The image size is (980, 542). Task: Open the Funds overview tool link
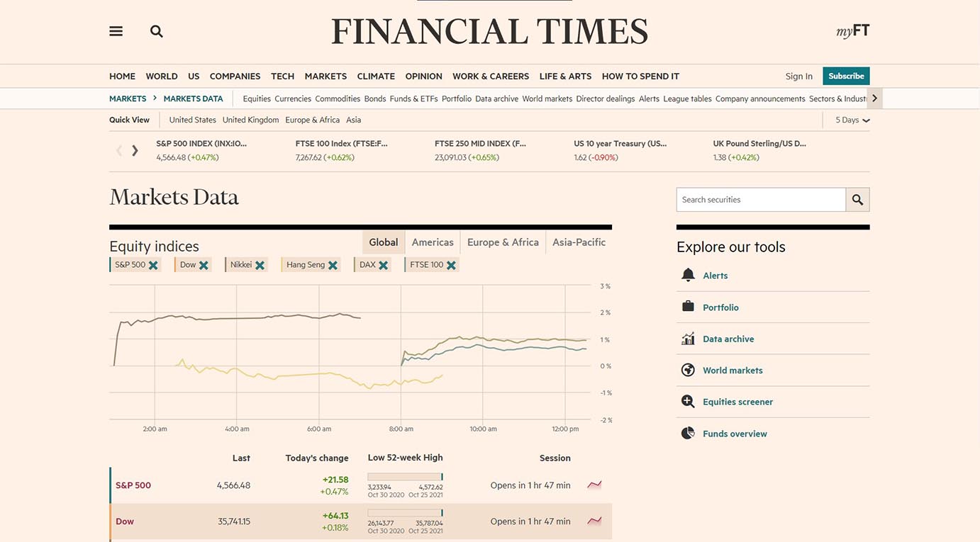click(x=735, y=434)
